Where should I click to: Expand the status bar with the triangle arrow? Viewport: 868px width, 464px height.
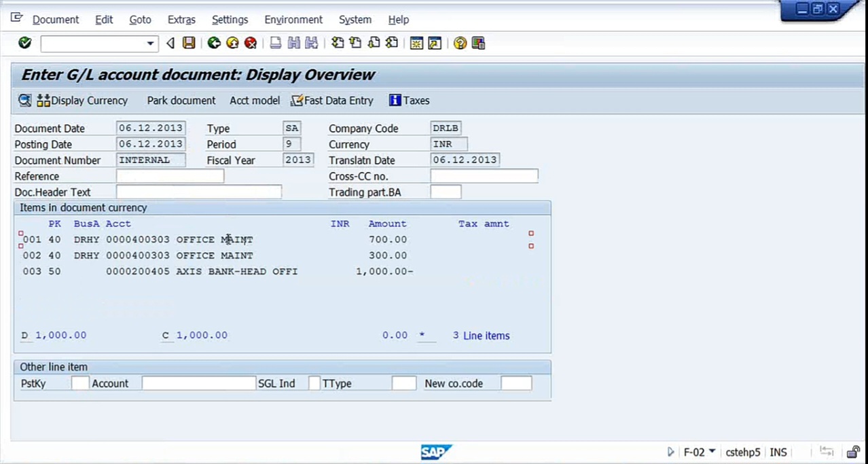tap(670, 452)
